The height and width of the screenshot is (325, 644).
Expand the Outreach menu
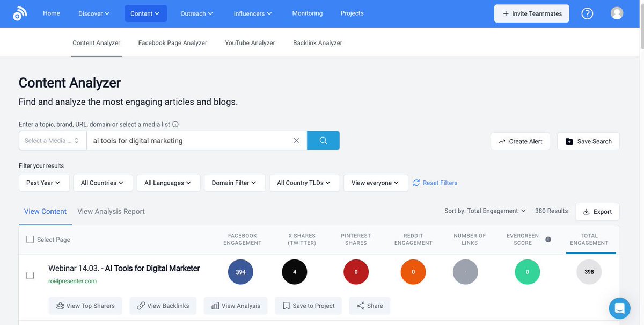[x=196, y=13]
